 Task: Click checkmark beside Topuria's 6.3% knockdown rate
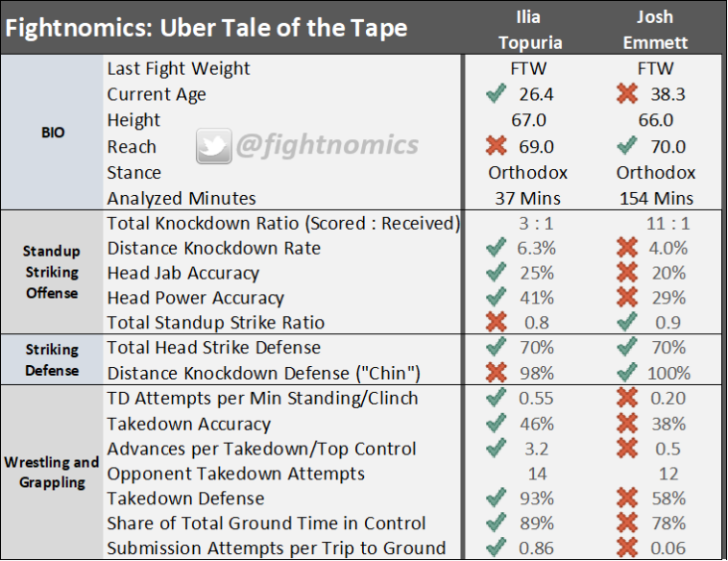(x=496, y=247)
